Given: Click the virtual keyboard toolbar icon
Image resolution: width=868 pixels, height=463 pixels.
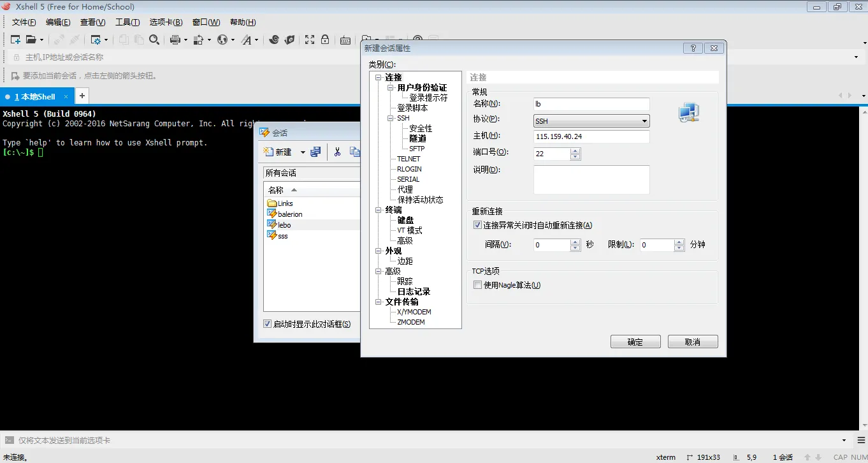Looking at the screenshot, I should coord(345,40).
